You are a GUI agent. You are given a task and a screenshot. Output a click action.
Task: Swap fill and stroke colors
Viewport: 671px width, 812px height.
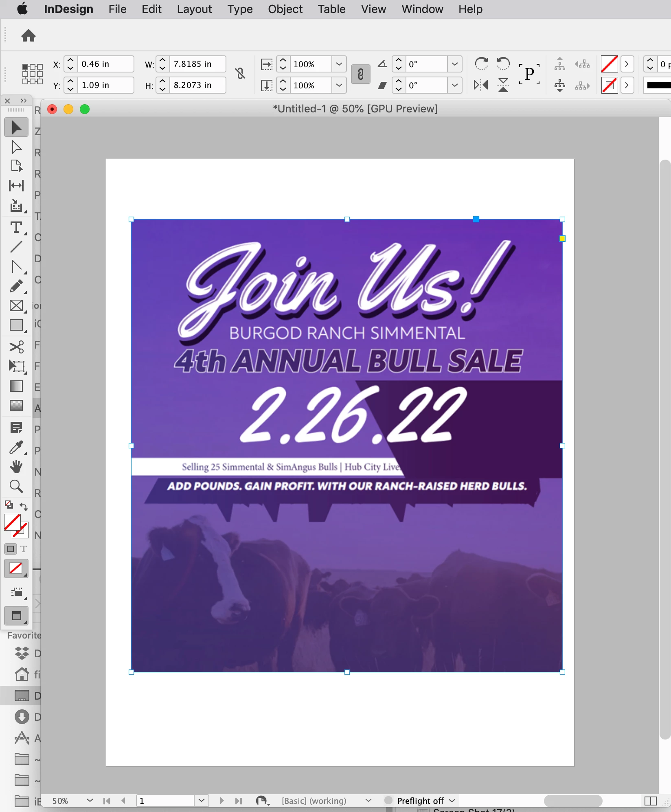click(x=23, y=506)
